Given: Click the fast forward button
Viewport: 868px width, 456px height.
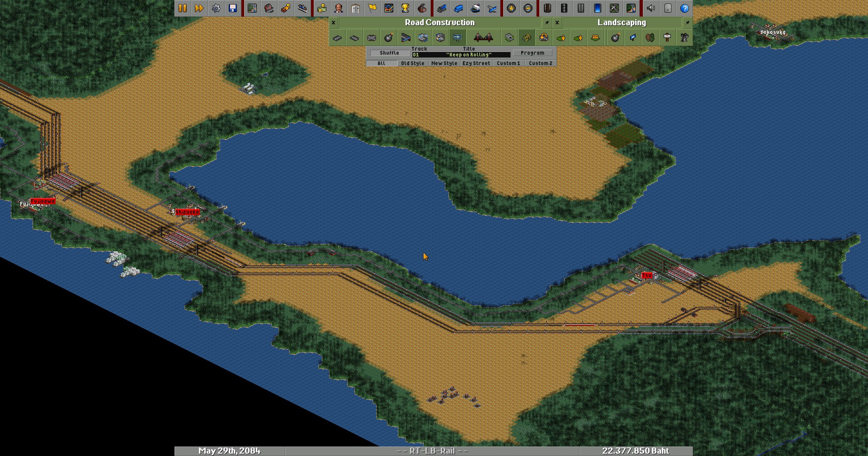Looking at the screenshot, I should click(x=199, y=8).
